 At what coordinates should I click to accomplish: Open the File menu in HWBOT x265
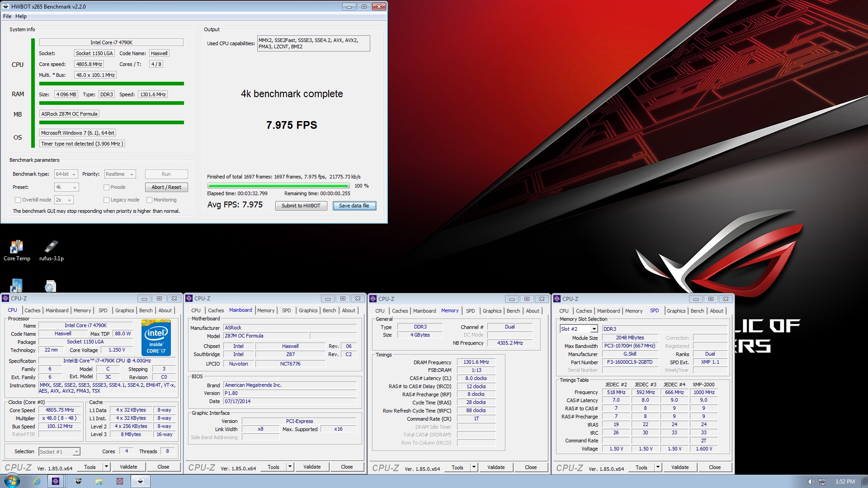tap(7, 16)
